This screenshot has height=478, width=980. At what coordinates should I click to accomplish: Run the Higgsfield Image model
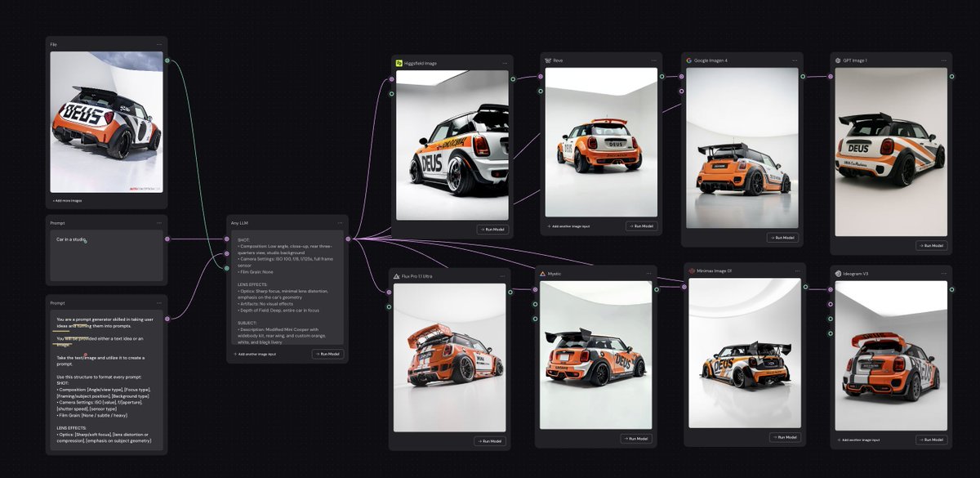(493, 230)
